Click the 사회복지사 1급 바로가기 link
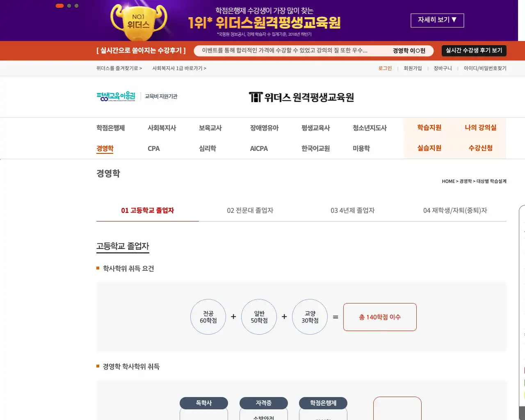 pyautogui.click(x=180, y=68)
